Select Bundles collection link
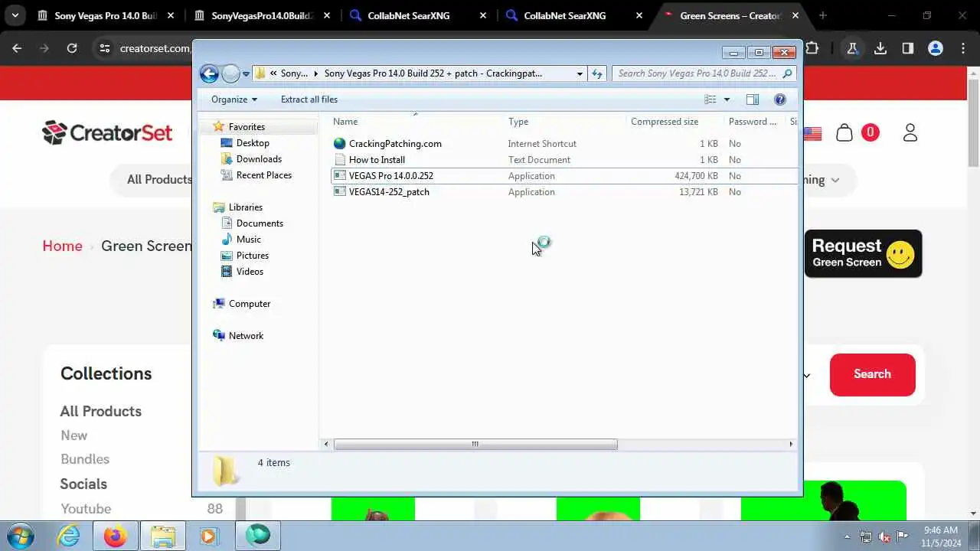This screenshot has height=551, width=980. click(85, 459)
